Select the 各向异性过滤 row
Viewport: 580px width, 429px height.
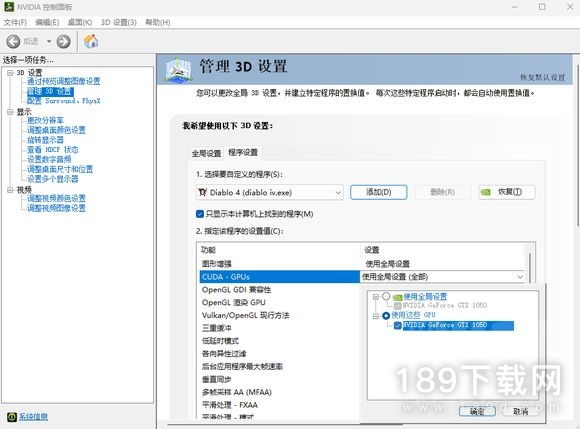click(280, 354)
